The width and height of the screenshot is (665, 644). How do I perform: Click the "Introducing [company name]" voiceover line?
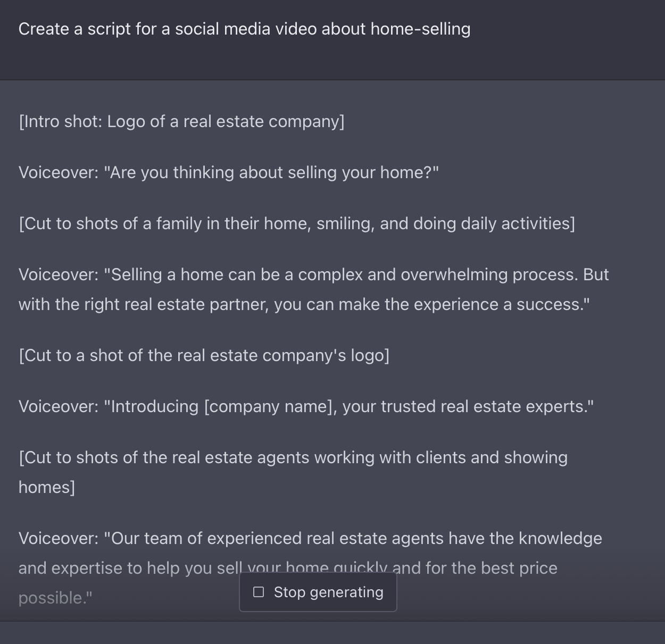(x=306, y=406)
